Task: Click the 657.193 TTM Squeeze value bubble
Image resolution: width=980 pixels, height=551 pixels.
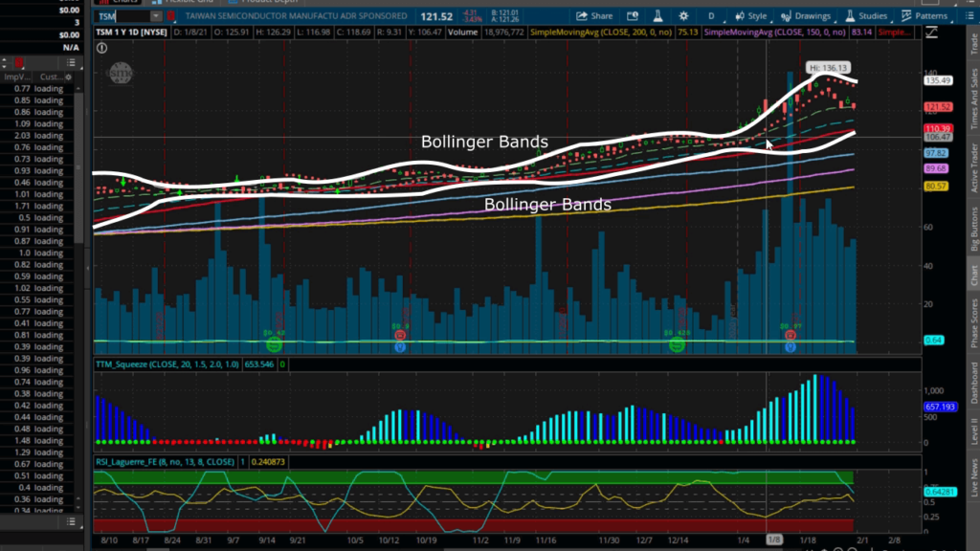Action: 940,407
